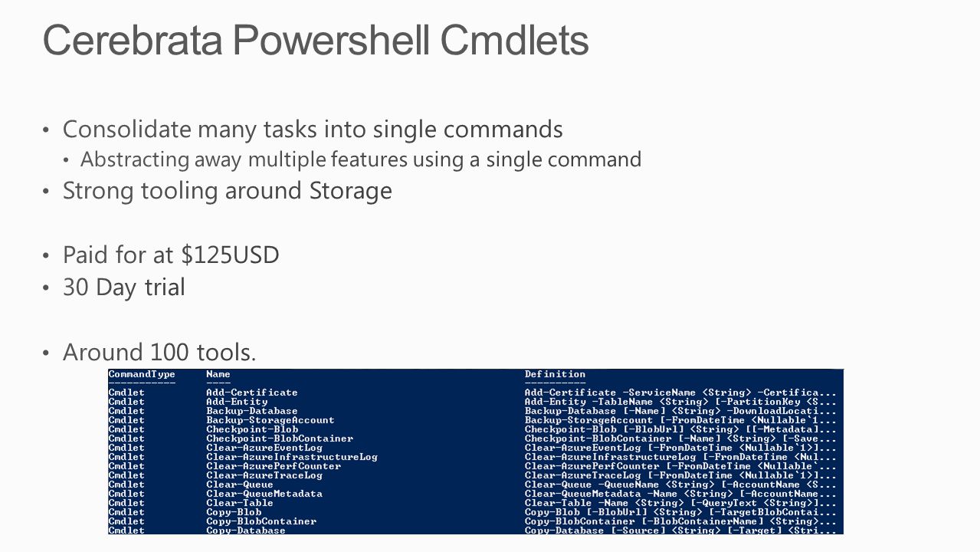Click the Copy-Database definition text
The image size is (980, 552).
[680, 530]
